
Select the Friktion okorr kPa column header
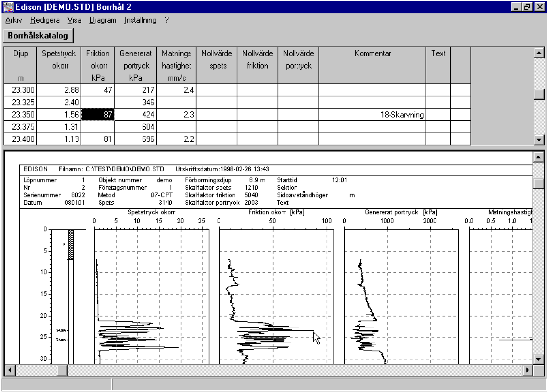(98, 66)
